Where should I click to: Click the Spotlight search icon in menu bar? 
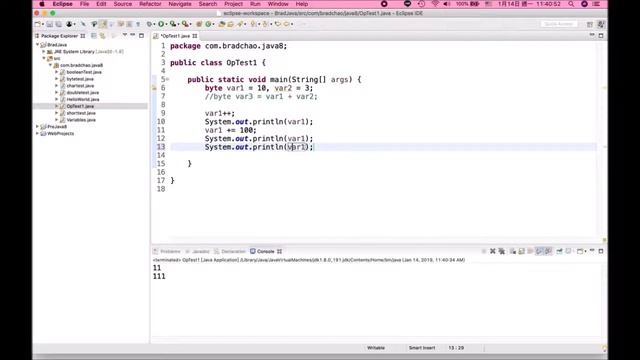(x=571, y=4)
